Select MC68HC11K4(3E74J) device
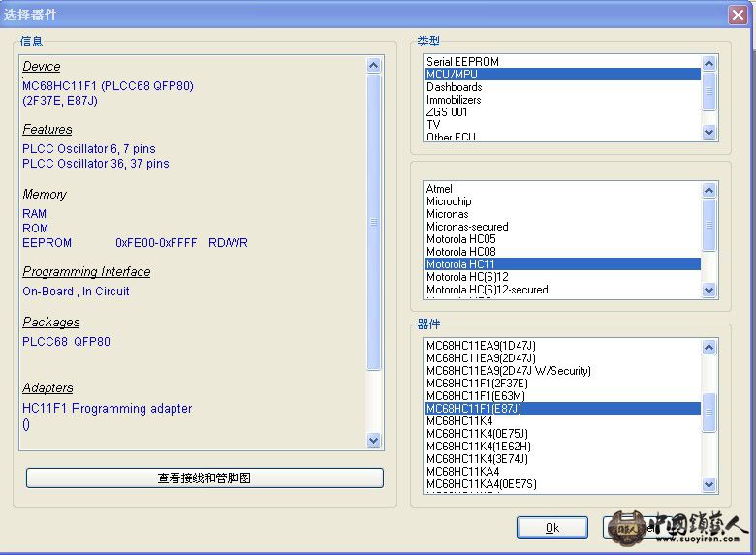The image size is (756, 555). [562, 458]
